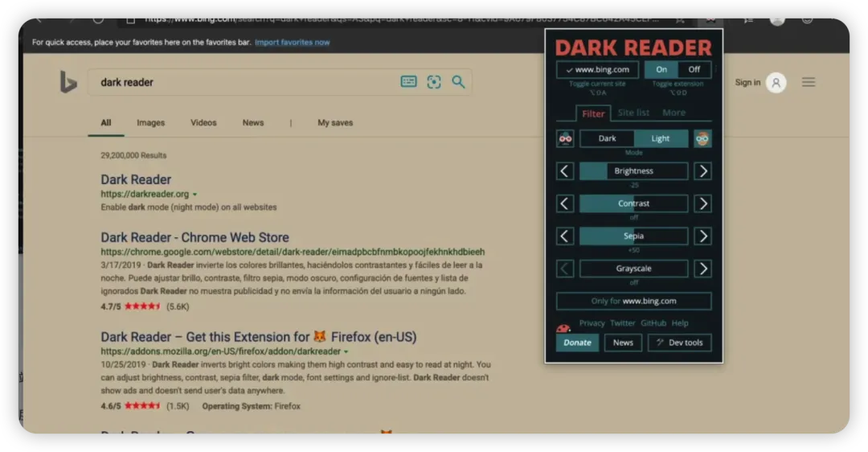Click the 29,200,000 Results text
Image resolution: width=868 pixels, height=452 pixels.
(x=133, y=156)
